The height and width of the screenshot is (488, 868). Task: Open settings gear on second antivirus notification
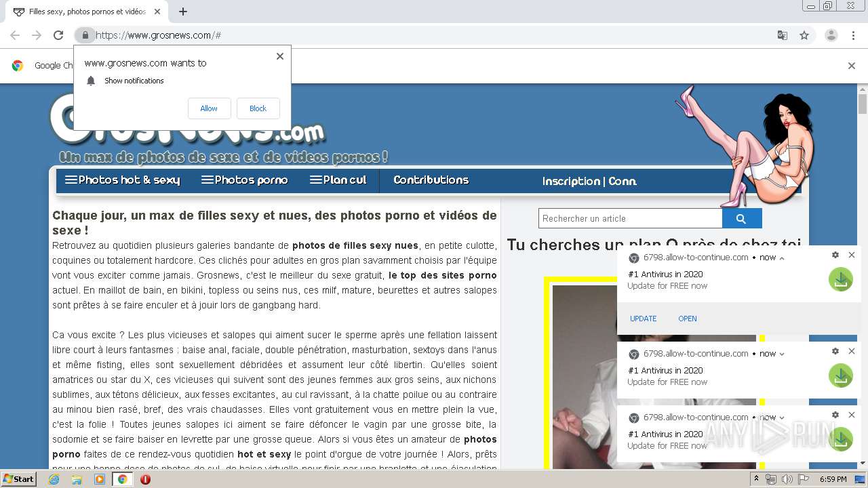click(x=835, y=351)
